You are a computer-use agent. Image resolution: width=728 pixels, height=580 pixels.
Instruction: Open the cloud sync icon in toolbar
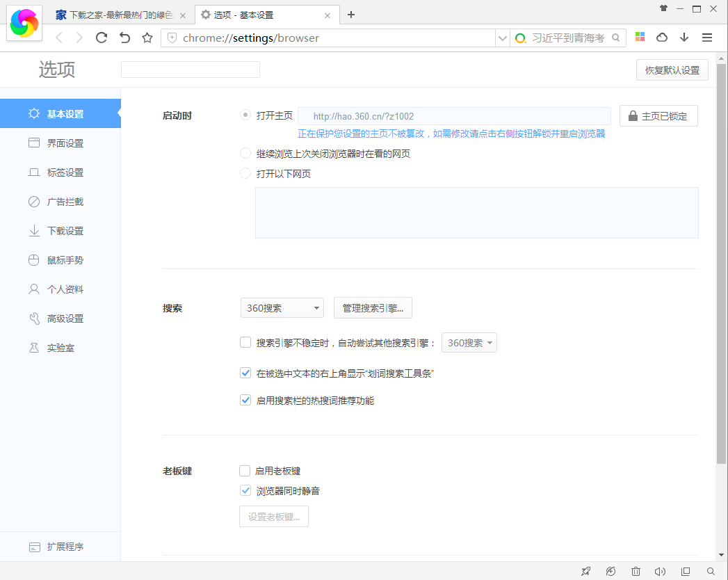click(x=662, y=37)
